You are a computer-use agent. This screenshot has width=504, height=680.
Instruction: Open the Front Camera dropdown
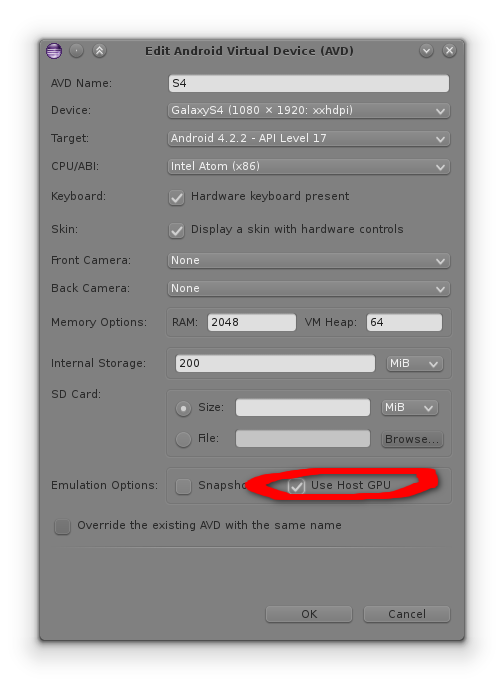[309, 261]
